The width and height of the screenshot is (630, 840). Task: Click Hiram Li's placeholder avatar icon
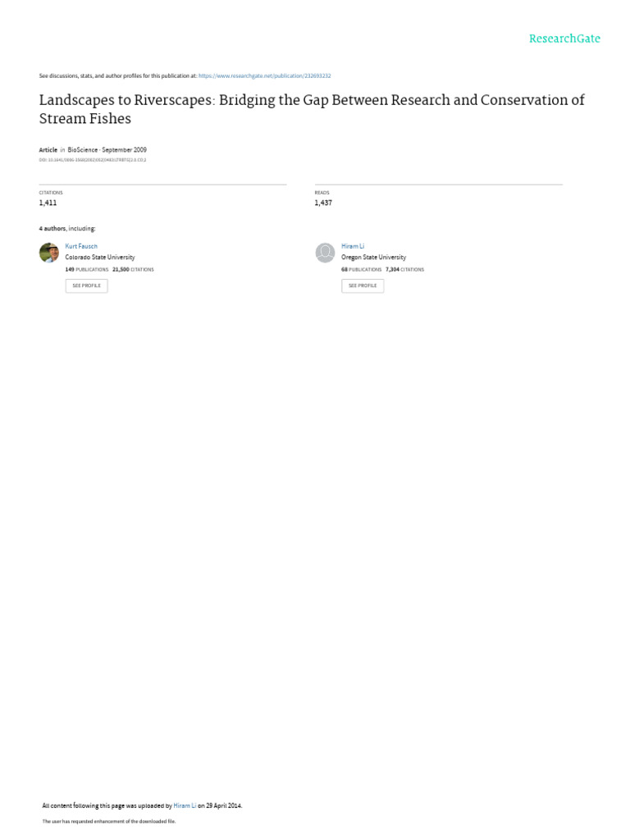[325, 253]
